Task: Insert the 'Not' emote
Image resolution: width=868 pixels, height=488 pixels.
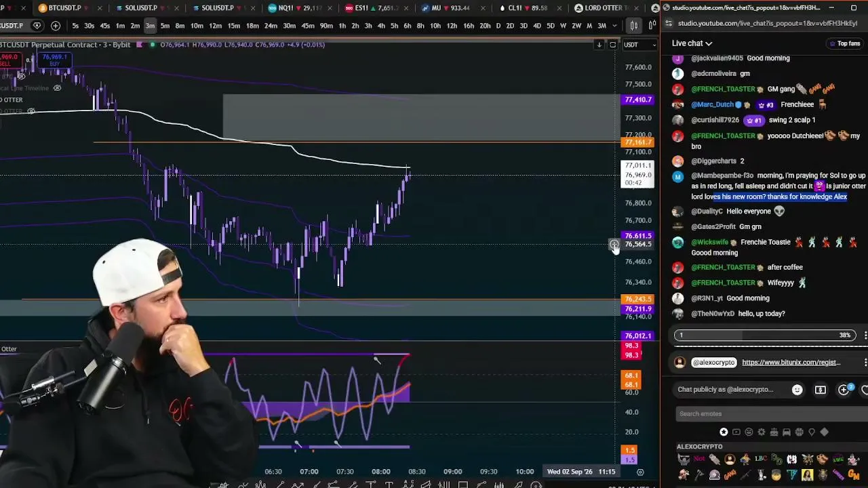Action: 699,460
